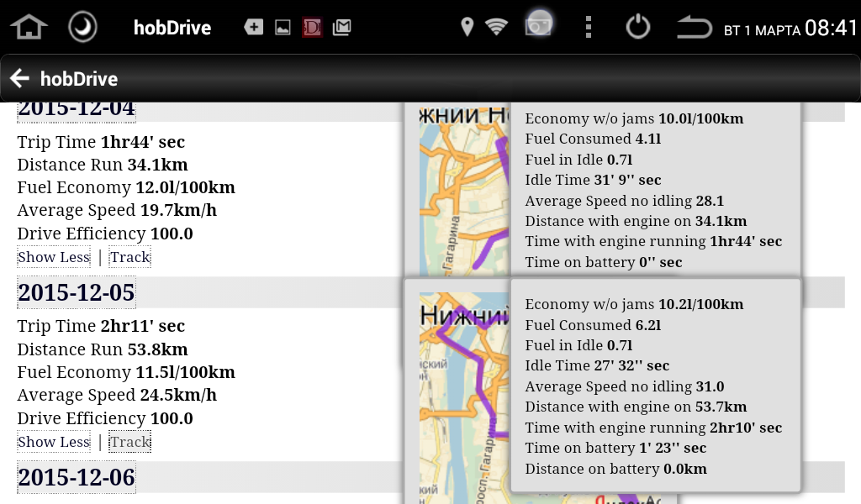The width and height of the screenshot is (861, 504).
Task: Tap Distance Run 53.8km
Action: point(102,349)
